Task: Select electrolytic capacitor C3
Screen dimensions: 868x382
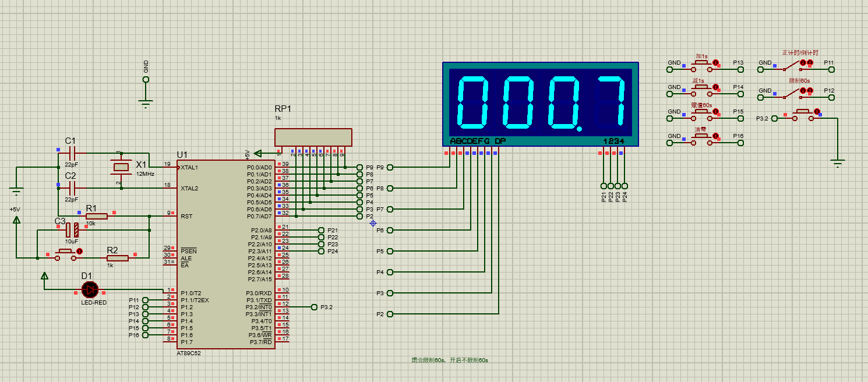Action: [72, 230]
